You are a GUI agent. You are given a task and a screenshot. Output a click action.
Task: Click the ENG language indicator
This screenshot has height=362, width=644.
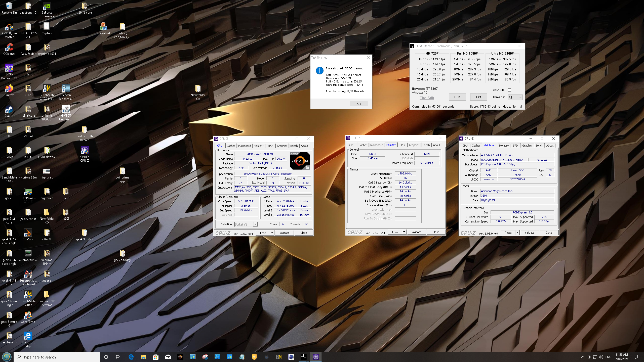point(608,357)
